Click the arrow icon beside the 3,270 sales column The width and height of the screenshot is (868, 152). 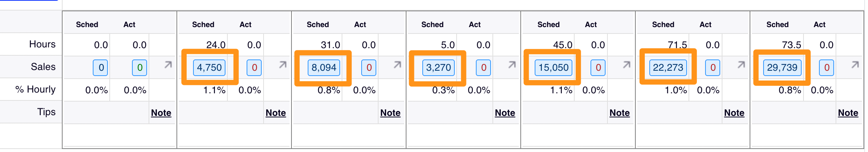coord(512,65)
